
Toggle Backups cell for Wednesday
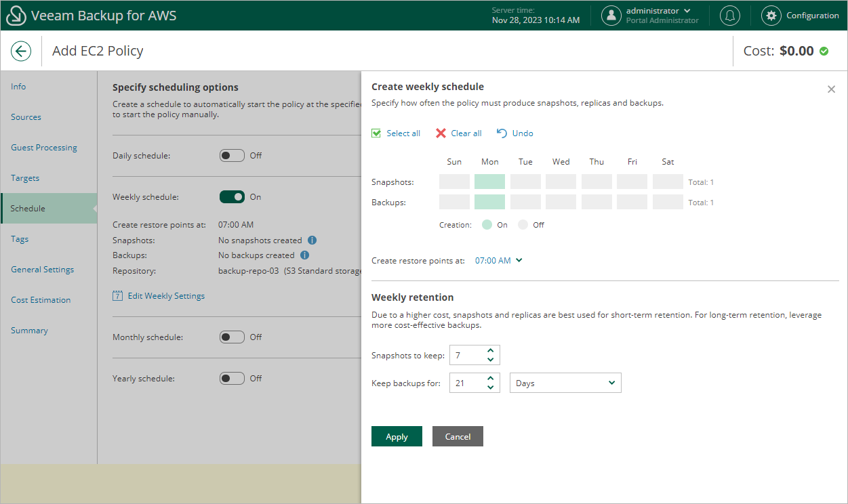(561, 202)
